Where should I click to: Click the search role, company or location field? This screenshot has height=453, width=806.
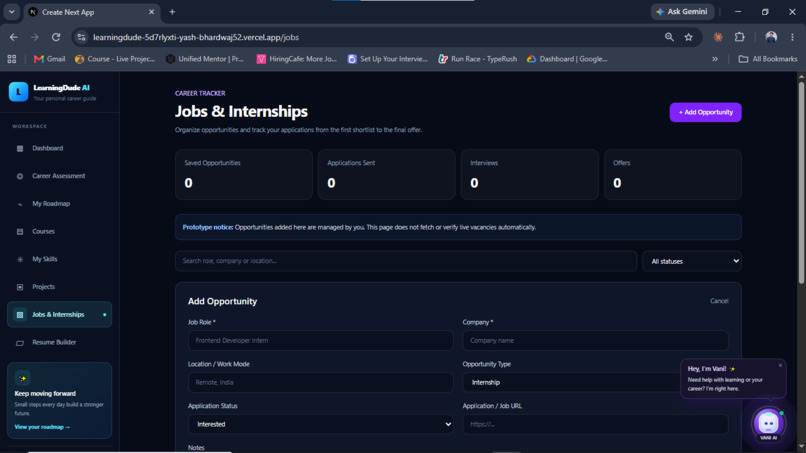click(406, 261)
